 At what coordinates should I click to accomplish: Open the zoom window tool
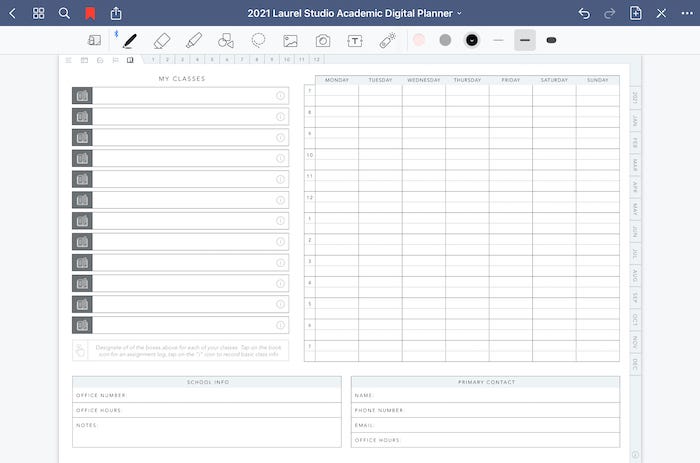pyautogui.click(x=94, y=41)
